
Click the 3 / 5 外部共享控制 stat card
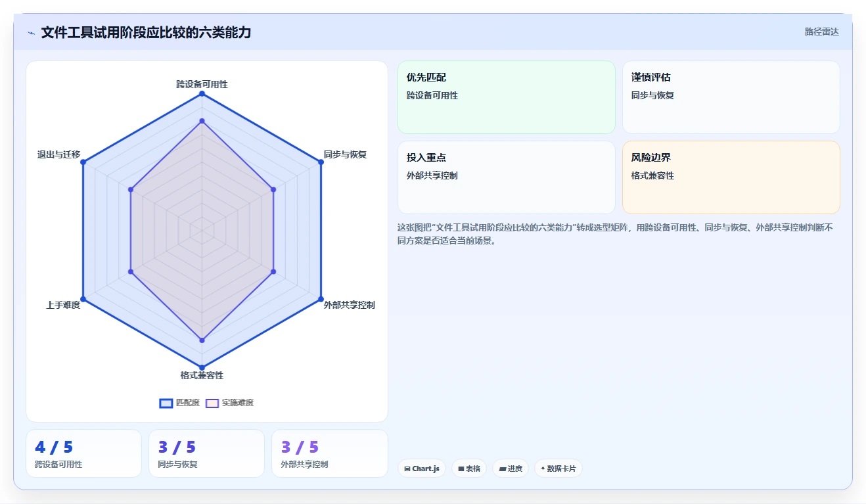329,453
